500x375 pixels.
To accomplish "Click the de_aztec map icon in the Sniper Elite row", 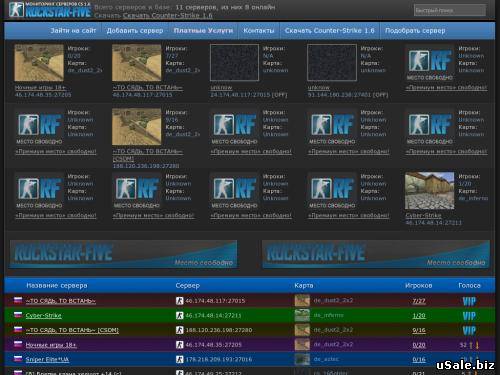I will coord(302,359).
